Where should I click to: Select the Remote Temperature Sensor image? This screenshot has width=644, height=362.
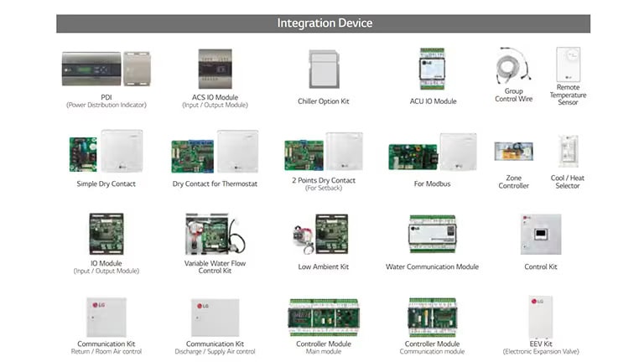coord(568,64)
